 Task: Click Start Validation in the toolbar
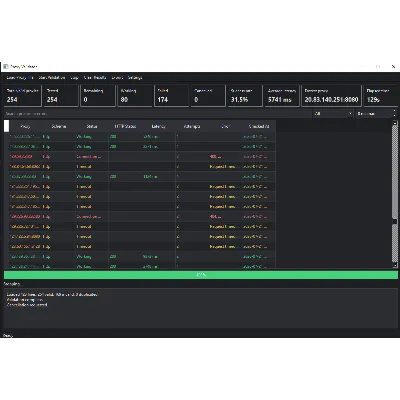pos(52,78)
